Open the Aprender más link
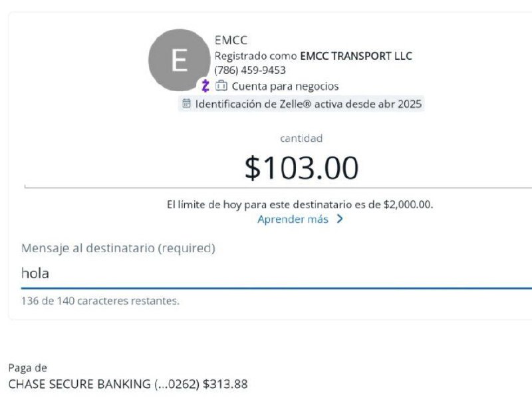The width and height of the screenshot is (532, 416). point(293,220)
